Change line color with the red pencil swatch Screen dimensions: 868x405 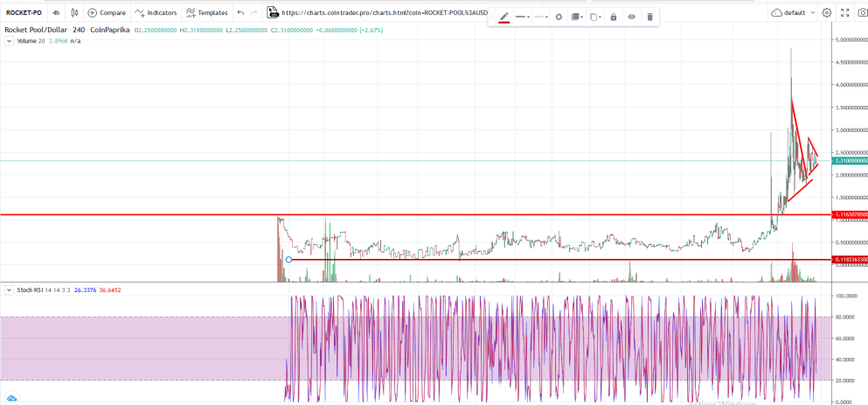click(x=503, y=17)
